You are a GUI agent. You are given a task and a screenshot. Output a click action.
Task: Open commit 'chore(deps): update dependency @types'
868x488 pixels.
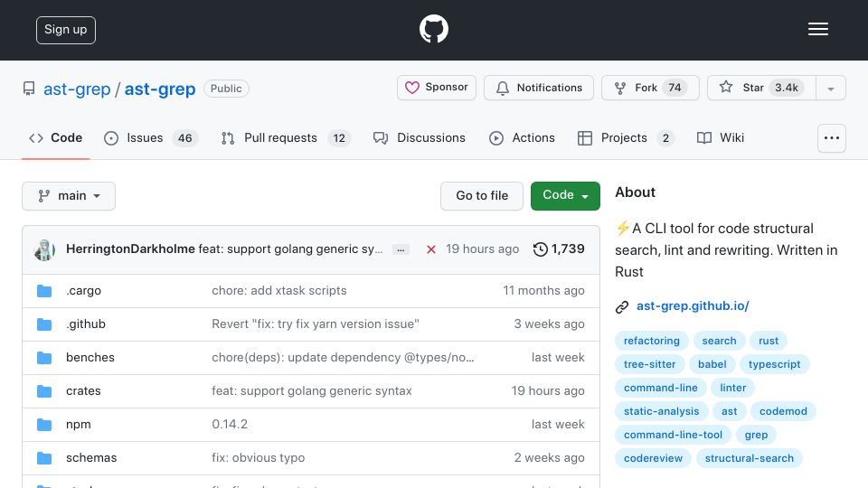tap(343, 358)
